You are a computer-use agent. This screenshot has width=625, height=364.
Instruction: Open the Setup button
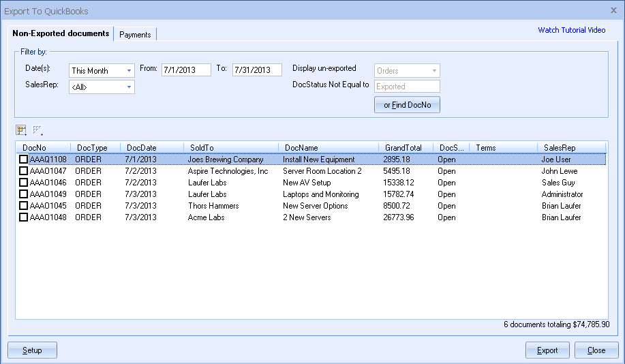(32, 350)
